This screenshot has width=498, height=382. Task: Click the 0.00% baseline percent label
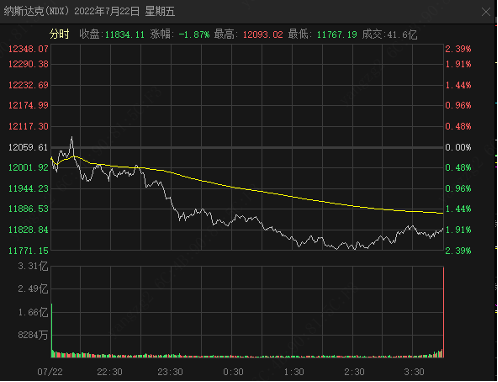click(x=458, y=148)
